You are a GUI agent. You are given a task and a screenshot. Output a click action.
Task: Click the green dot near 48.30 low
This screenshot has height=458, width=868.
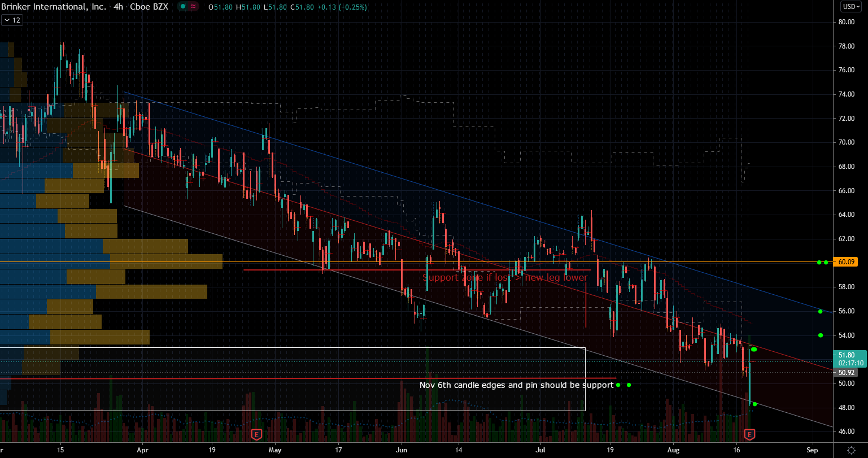tap(754, 404)
